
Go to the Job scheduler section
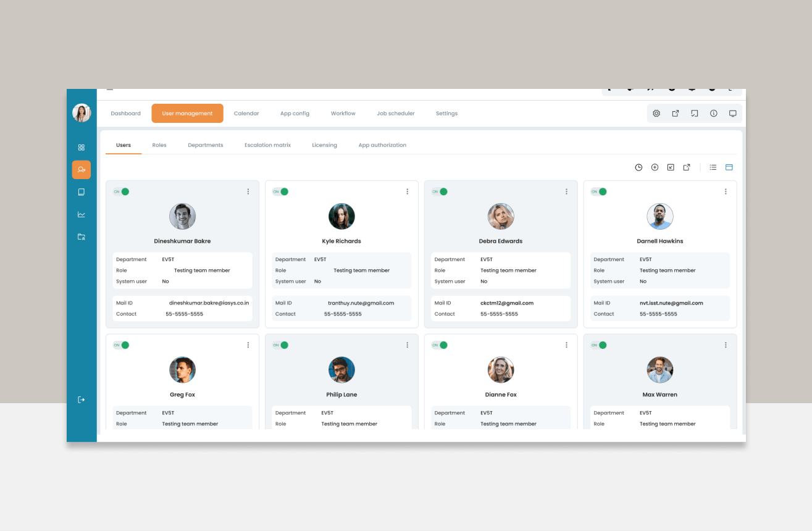(x=396, y=114)
